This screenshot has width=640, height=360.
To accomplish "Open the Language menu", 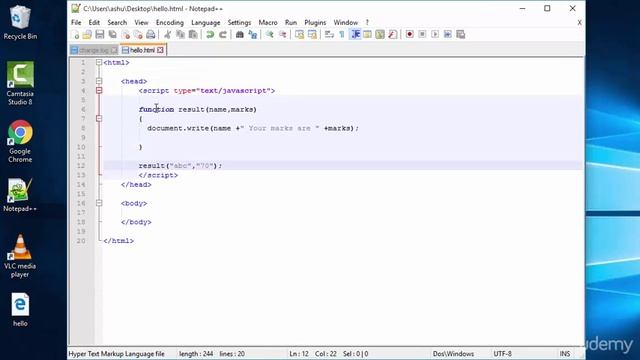I will [x=206, y=22].
